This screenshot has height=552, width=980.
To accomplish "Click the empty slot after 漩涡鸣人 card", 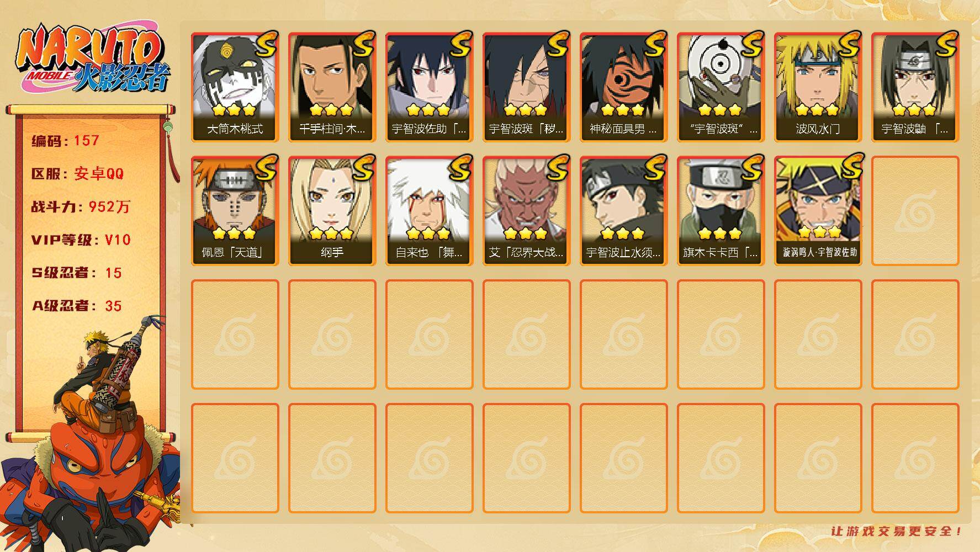I will [915, 210].
